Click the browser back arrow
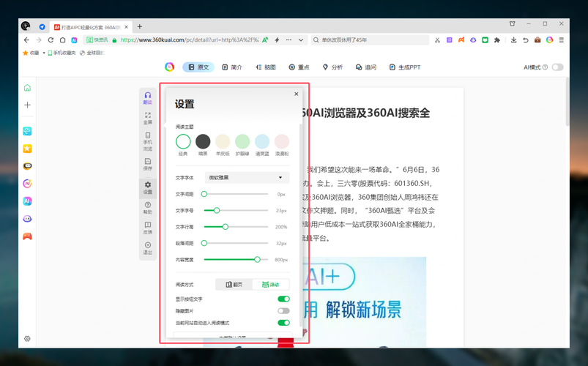 (x=26, y=40)
